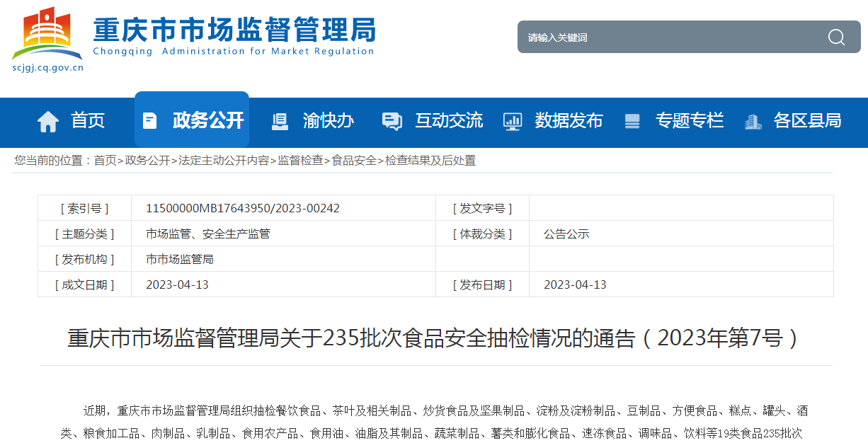868x443 pixels.
Task: Click the 公告公示 genre value
Action: click(x=566, y=234)
